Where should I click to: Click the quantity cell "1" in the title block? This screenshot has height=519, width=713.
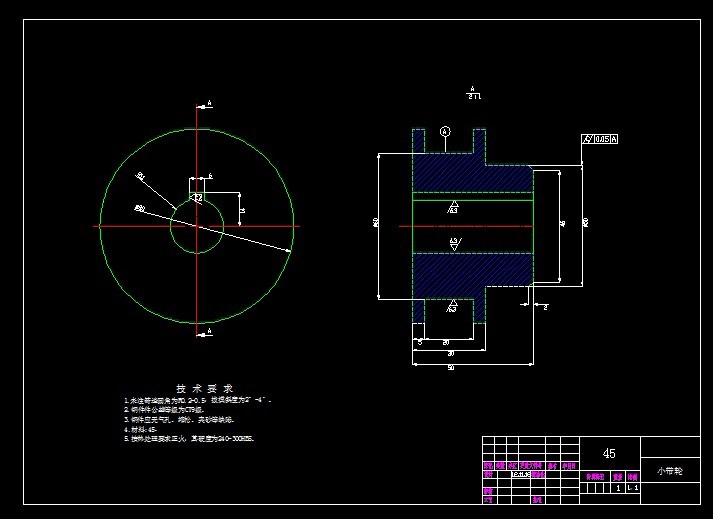click(x=618, y=488)
